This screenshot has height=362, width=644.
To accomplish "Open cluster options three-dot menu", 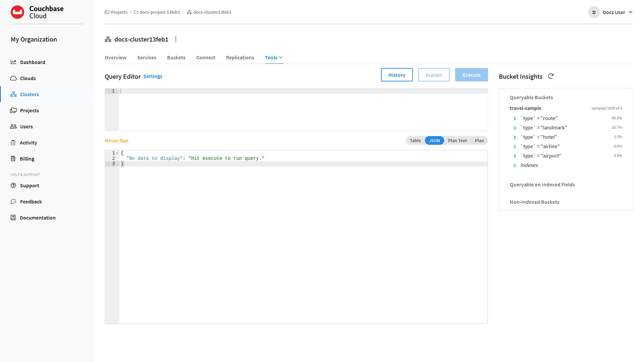I will pos(176,39).
